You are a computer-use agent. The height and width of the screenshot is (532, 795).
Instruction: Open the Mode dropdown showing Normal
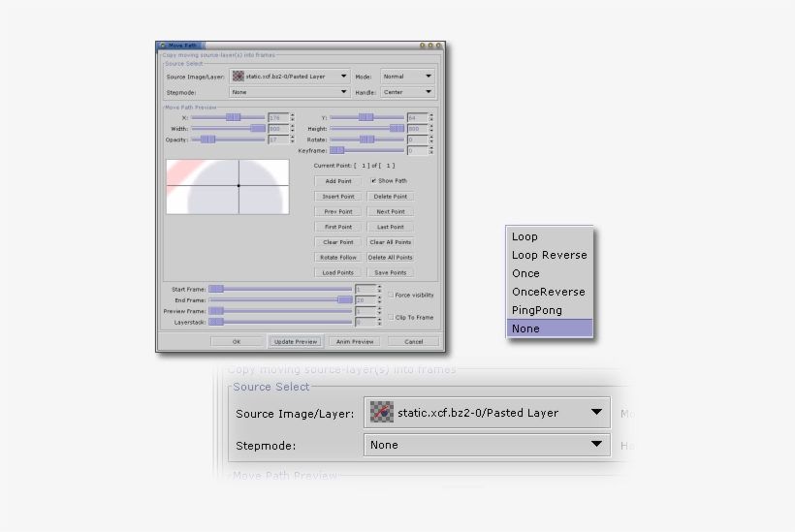407,76
